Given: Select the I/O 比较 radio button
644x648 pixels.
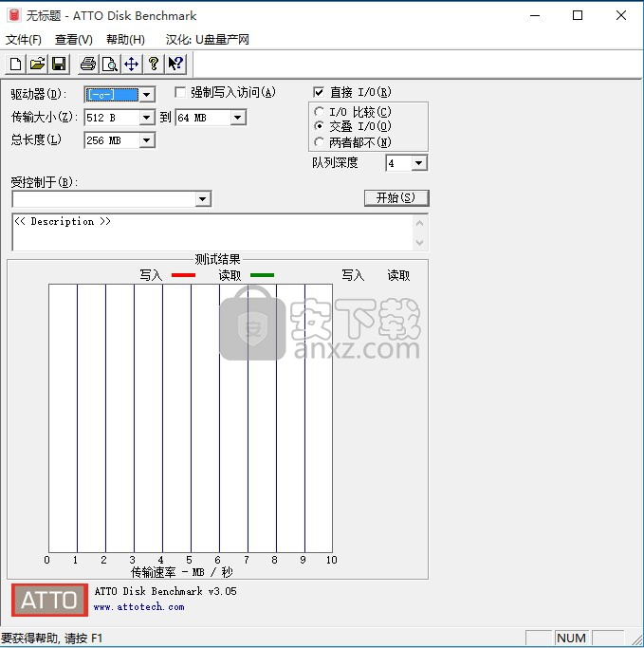Looking at the screenshot, I should click(319, 112).
